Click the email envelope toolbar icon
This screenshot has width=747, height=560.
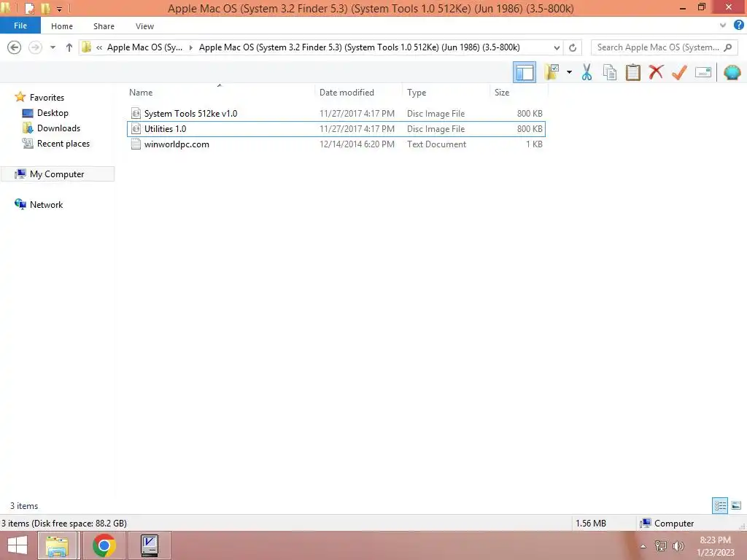pyautogui.click(x=703, y=72)
